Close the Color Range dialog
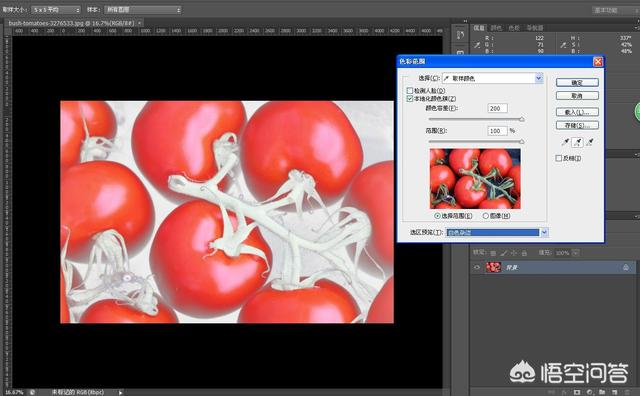The image size is (640, 396). 598,61
